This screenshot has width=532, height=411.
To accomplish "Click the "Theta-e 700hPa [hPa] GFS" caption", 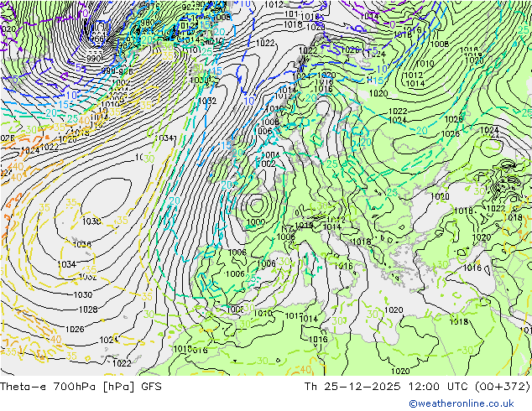I will (81, 387).
